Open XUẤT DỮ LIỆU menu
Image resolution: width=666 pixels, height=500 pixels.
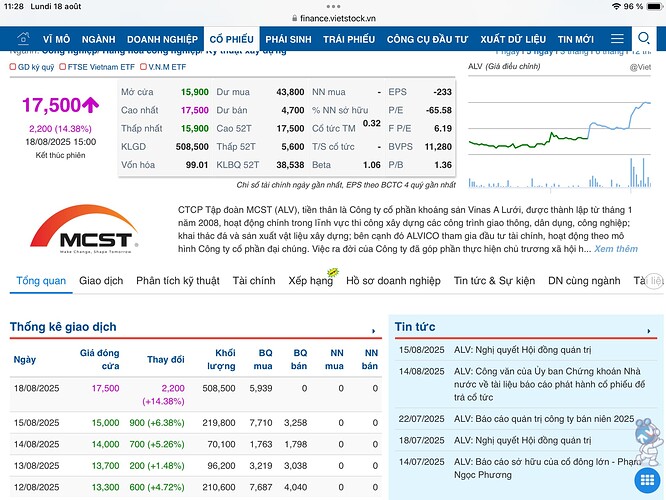513,40
